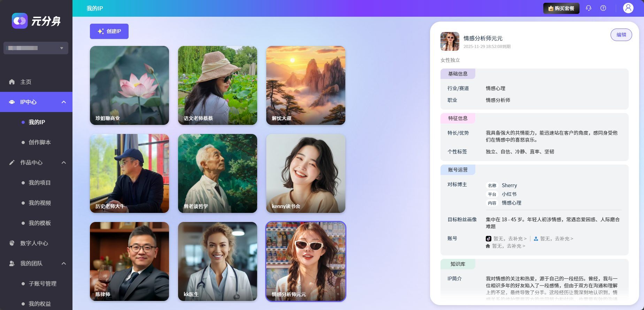This screenshot has height=310, width=644.
Task: Click the 知识库 section tag
Action: click(458, 264)
